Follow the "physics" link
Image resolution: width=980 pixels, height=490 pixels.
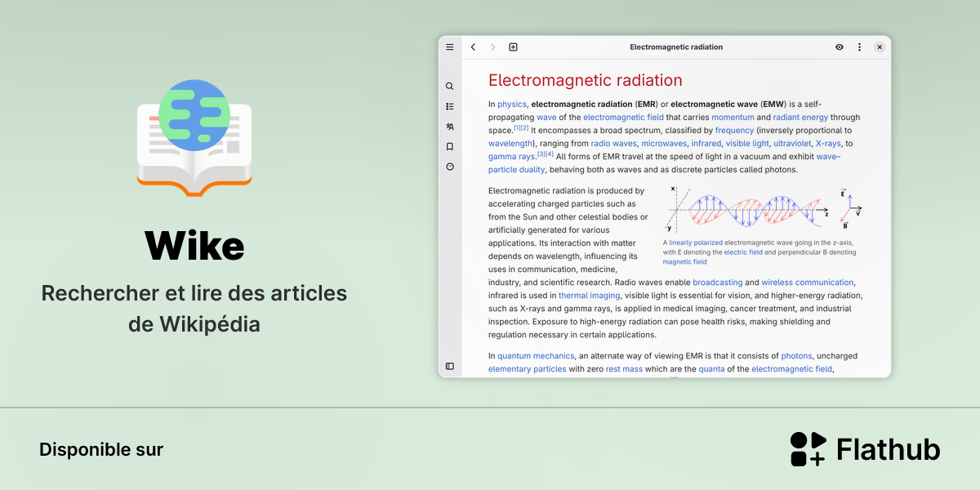512,104
